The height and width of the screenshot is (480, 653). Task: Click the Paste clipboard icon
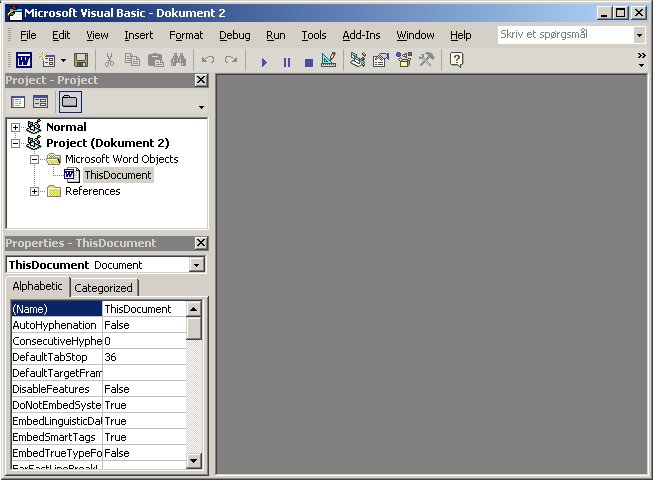point(155,60)
